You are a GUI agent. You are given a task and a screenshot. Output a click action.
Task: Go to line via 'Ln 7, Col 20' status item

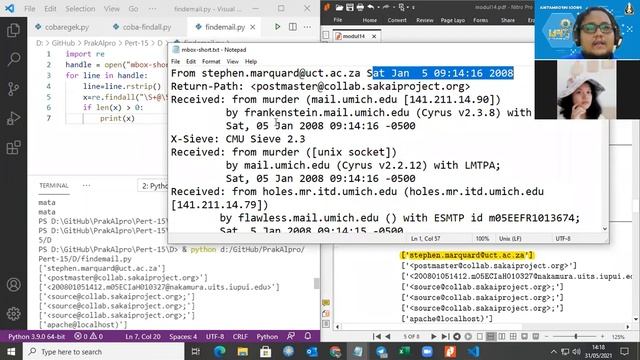point(142,336)
